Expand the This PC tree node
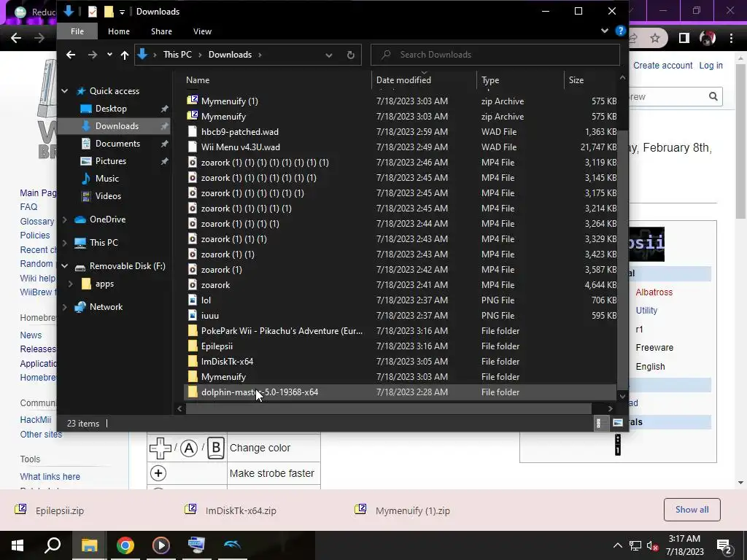The height and width of the screenshot is (560, 747). click(64, 243)
